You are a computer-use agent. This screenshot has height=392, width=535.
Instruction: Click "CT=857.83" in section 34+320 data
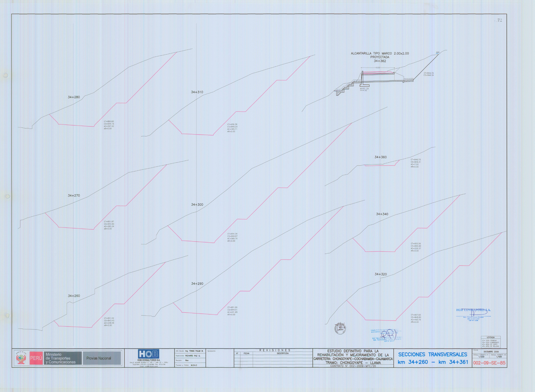tap(416, 315)
